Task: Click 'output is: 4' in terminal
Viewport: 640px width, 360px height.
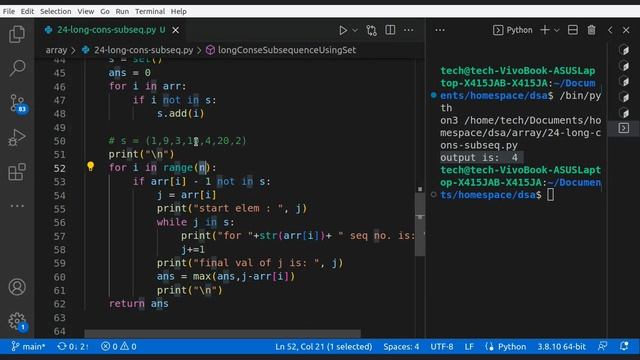Action: coord(479,158)
